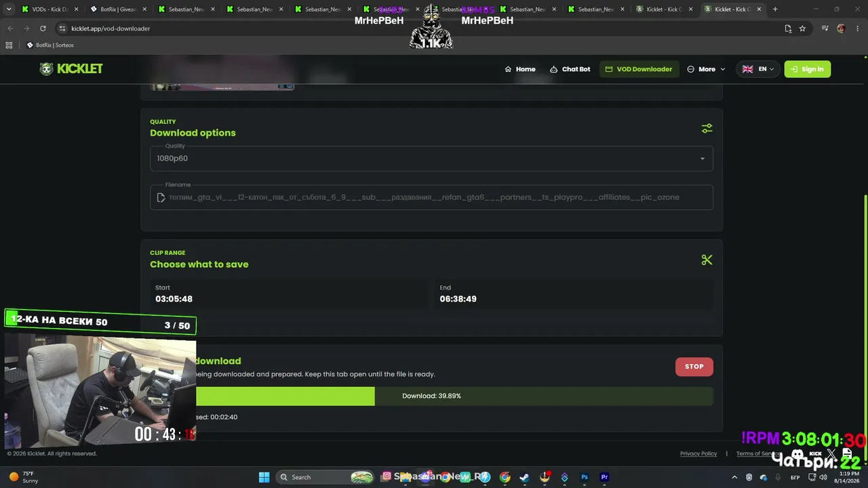Open Google Chrome from the taskbar
The height and width of the screenshot is (488, 868).
[x=505, y=477]
